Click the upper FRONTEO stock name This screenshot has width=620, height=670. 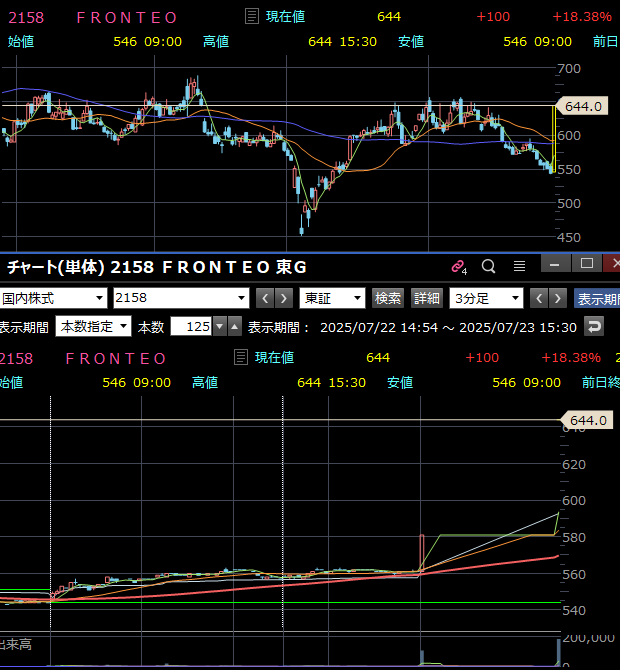click(x=126, y=18)
